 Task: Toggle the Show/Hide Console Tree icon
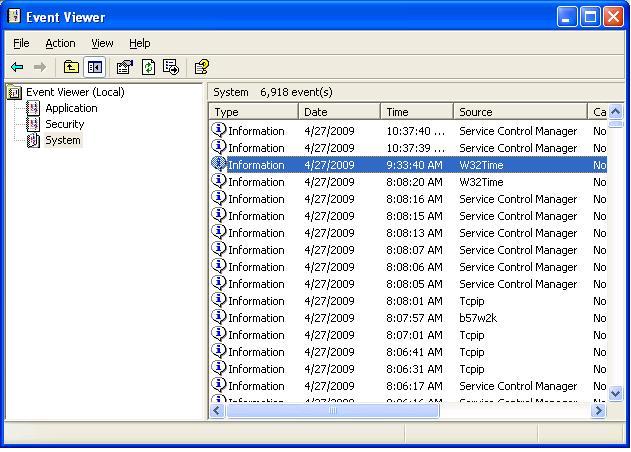click(x=95, y=67)
